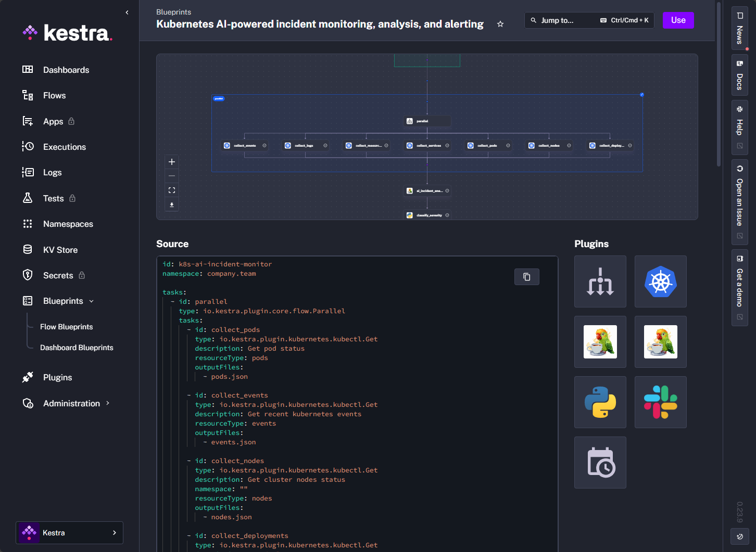This screenshot has height=552, width=756.
Task: Click 'Get cluster nodes status' description text
Action: point(296,480)
